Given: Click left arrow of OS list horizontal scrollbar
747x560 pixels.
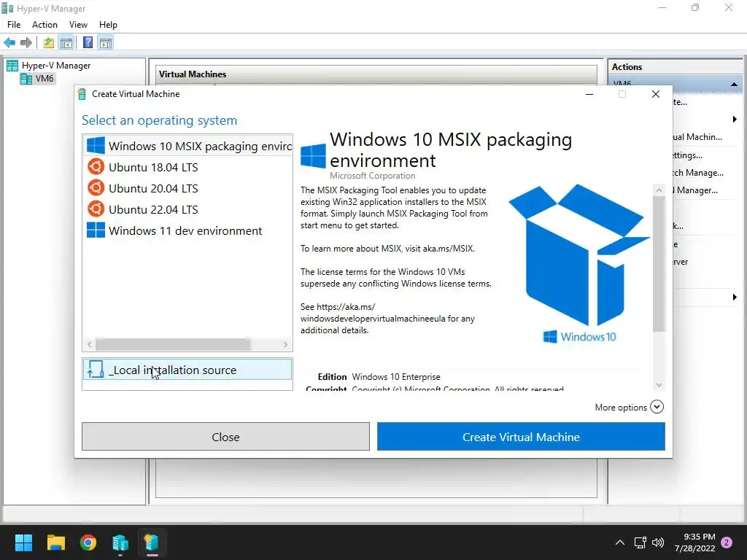Looking at the screenshot, I should 89,344.
